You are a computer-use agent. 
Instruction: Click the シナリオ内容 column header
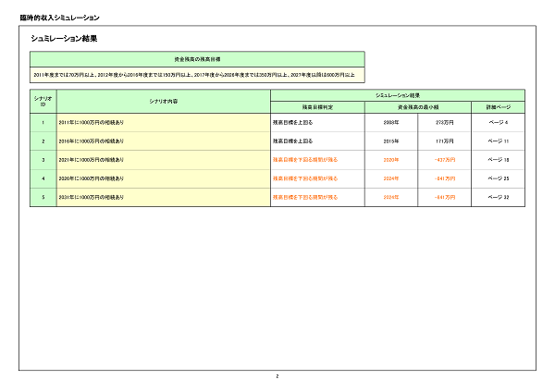[x=163, y=100]
